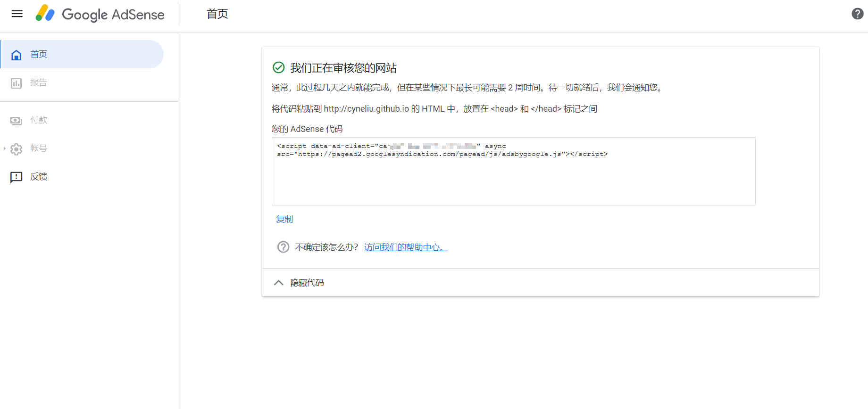
Task: Click the line about the 2 周时间 review period
Action: [467, 88]
